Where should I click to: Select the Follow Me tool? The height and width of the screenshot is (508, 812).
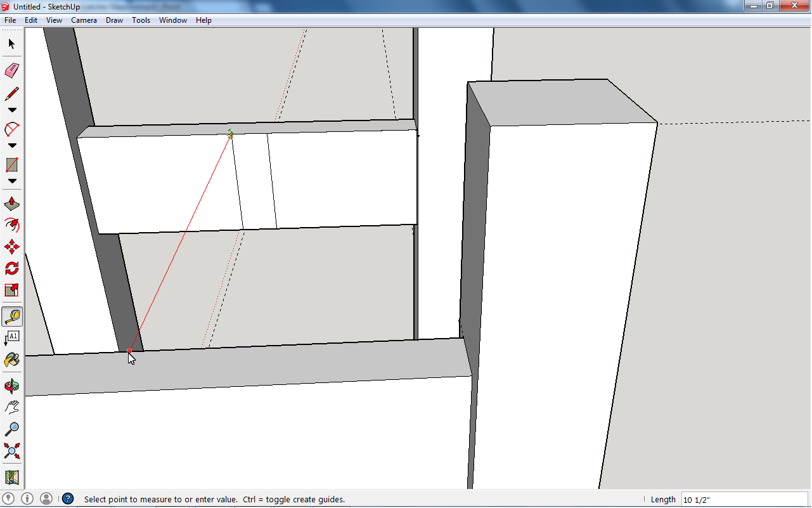tap(11, 225)
